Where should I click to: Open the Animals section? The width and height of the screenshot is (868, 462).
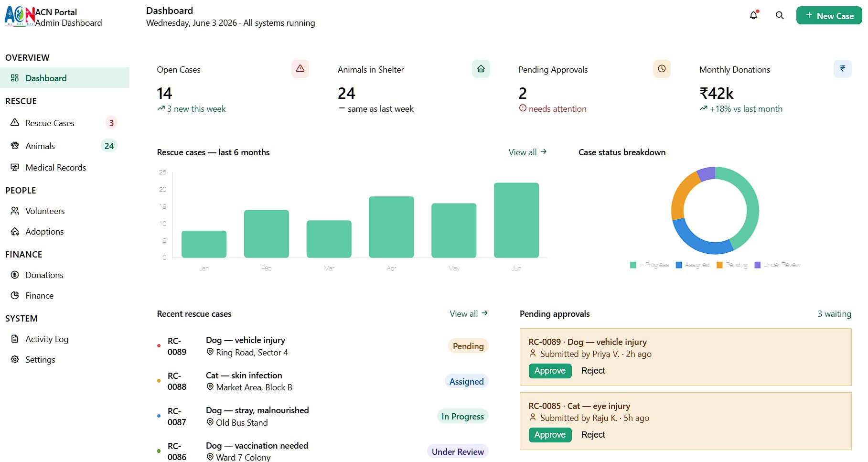click(64, 146)
